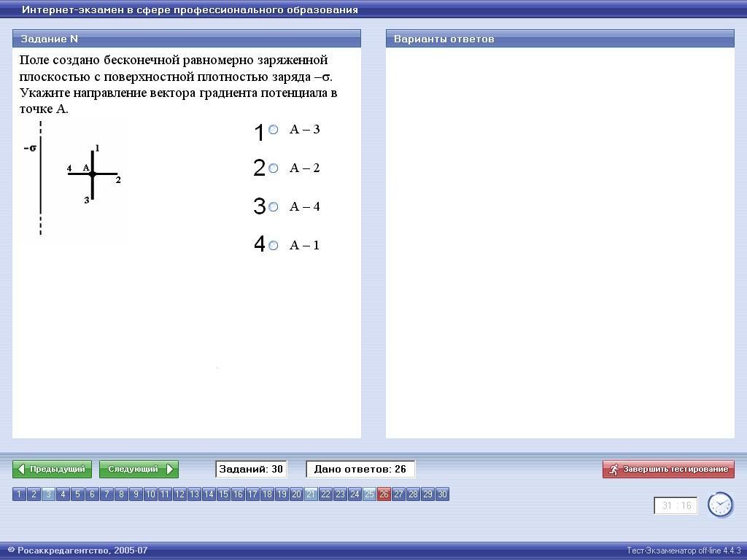Pick question 29 in the navigator
Viewport: 747px width, 560px height.
427,494
